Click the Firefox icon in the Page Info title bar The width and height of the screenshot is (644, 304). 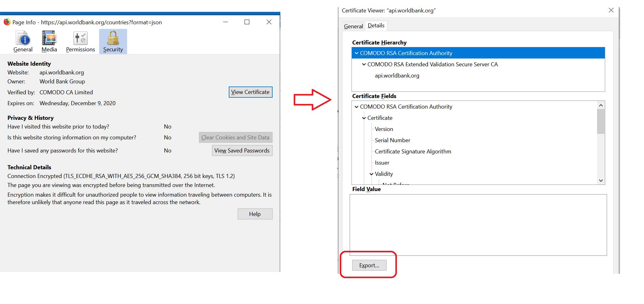click(7, 22)
